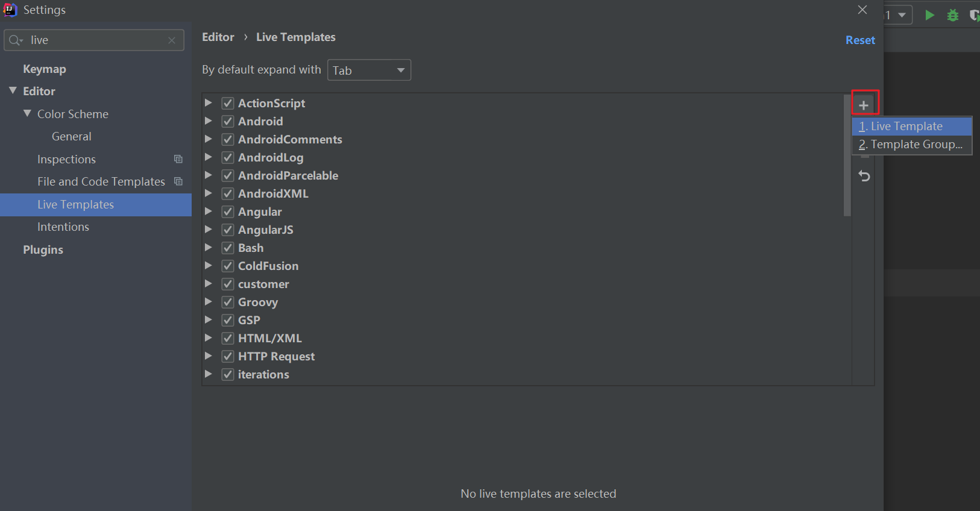
Task: Expand the iterations group arrow
Action: (208, 374)
